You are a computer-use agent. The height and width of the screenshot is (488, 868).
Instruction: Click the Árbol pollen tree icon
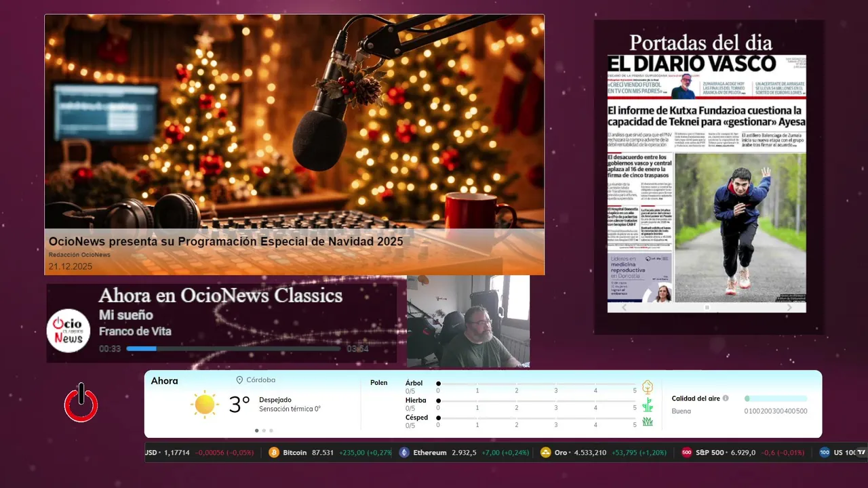click(648, 387)
